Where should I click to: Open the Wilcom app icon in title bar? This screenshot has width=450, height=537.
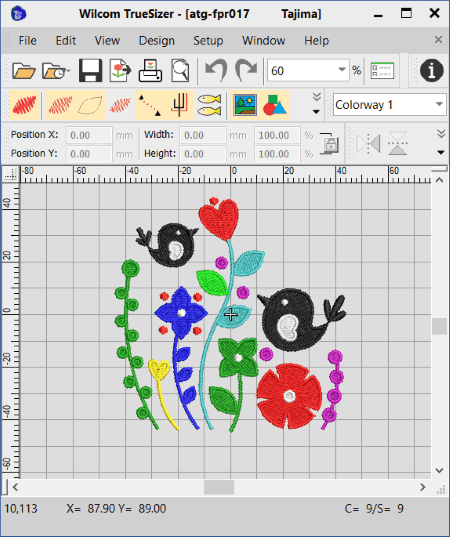(18, 14)
